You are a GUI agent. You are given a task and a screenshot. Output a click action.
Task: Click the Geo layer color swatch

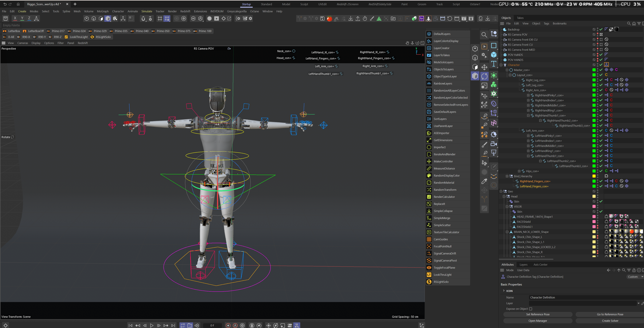[594, 191]
